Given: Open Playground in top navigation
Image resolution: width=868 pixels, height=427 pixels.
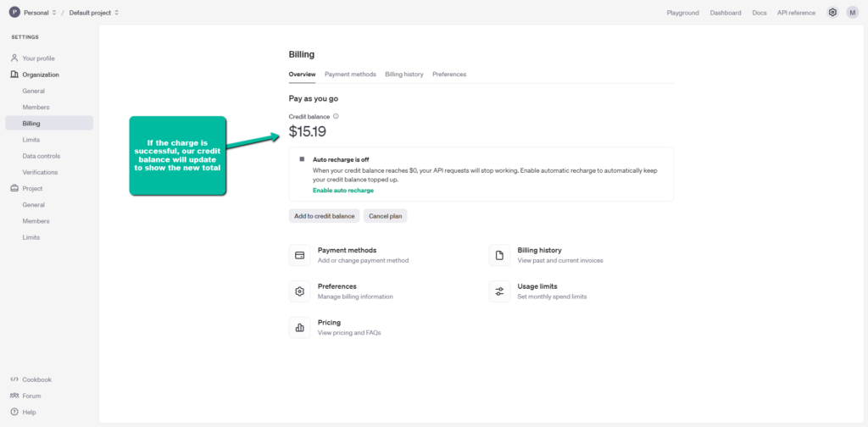Looking at the screenshot, I should coord(682,13).
